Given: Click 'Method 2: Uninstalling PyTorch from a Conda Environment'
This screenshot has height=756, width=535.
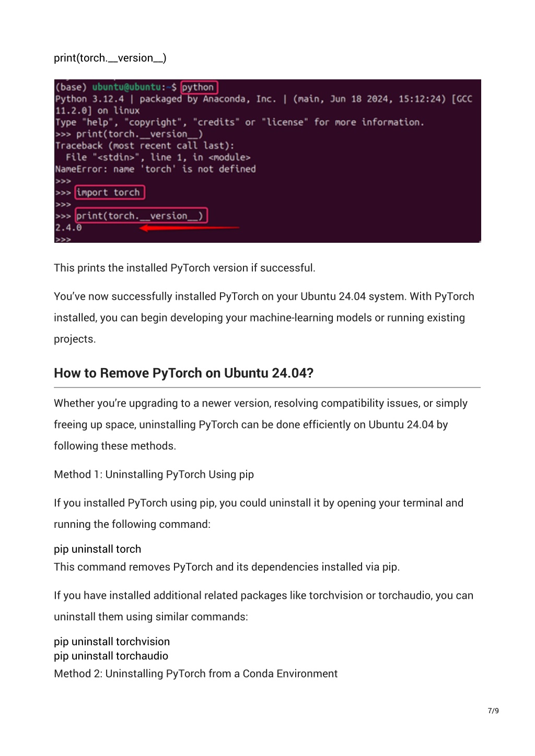Looking at the screenshot, I should click(196, 674).
